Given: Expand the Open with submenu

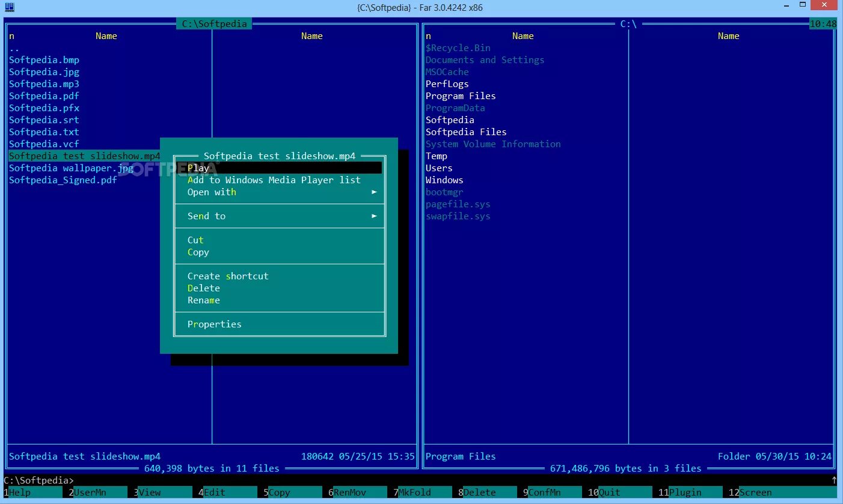Looking at the screenshot, I should [x=278, y=192].
